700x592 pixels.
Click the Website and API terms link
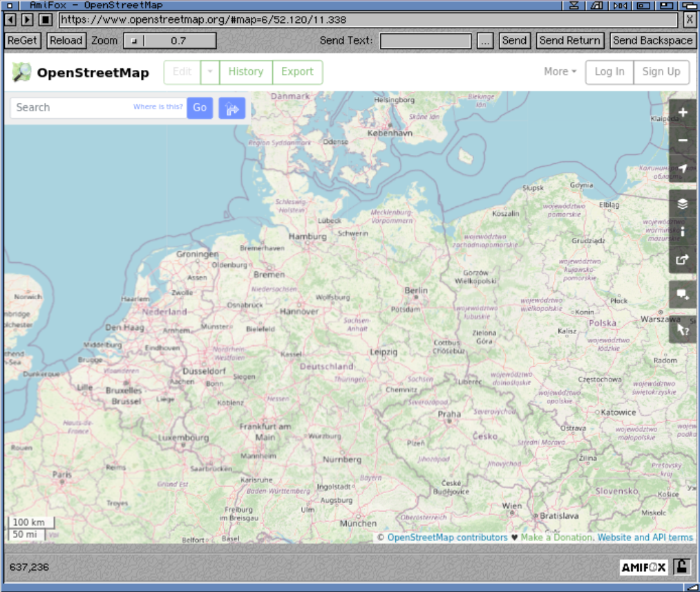tap(645, 537)
